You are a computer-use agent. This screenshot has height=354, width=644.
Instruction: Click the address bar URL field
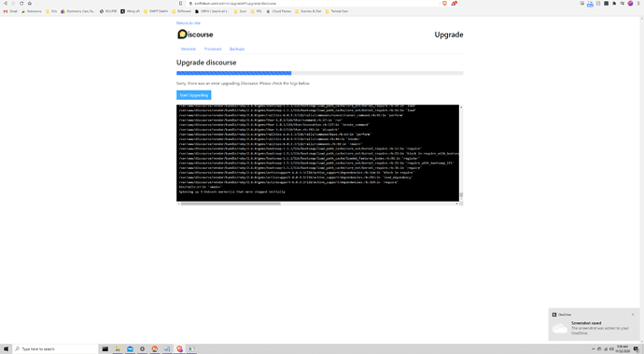312,4
